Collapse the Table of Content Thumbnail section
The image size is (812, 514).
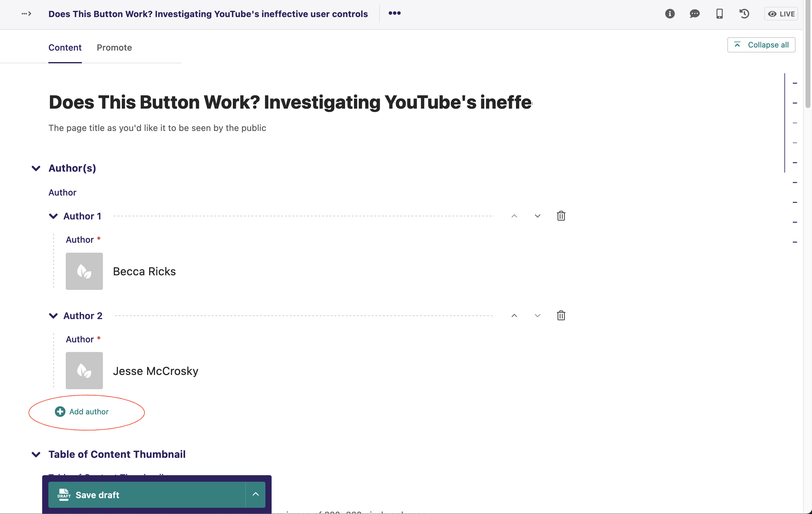(37, 455)
